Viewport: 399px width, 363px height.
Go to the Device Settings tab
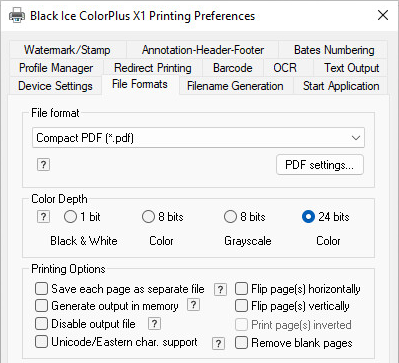click(x=55, y=86)
